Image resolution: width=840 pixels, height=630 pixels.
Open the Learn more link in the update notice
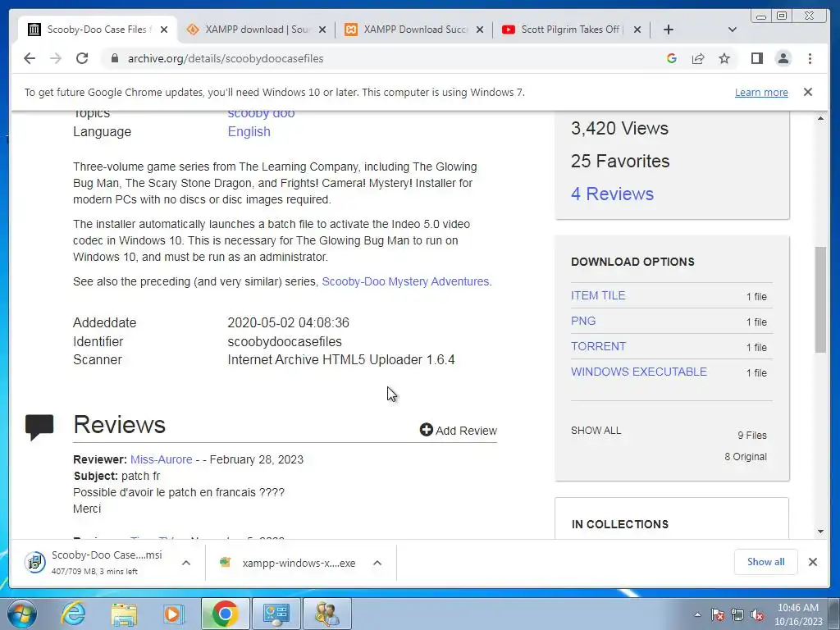tap(761, 92)
